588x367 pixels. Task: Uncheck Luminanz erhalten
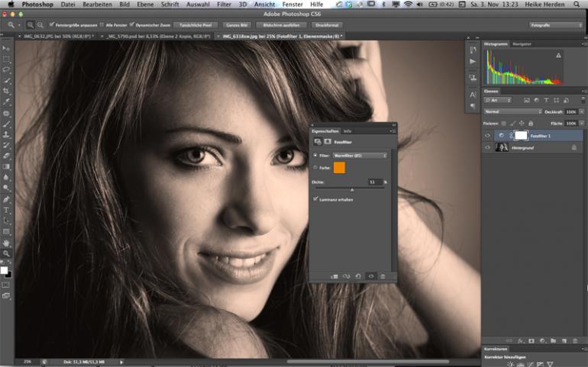[315, 199]
